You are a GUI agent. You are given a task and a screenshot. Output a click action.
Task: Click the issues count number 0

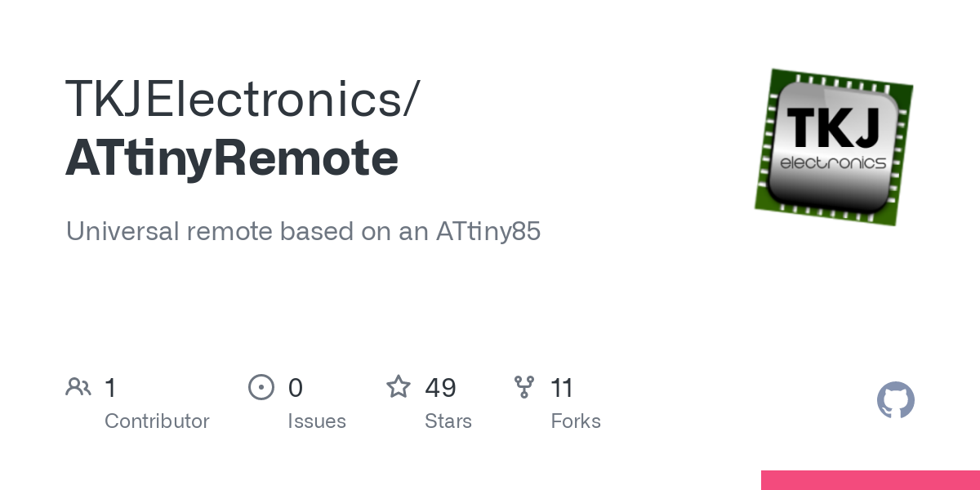(295, 388)
